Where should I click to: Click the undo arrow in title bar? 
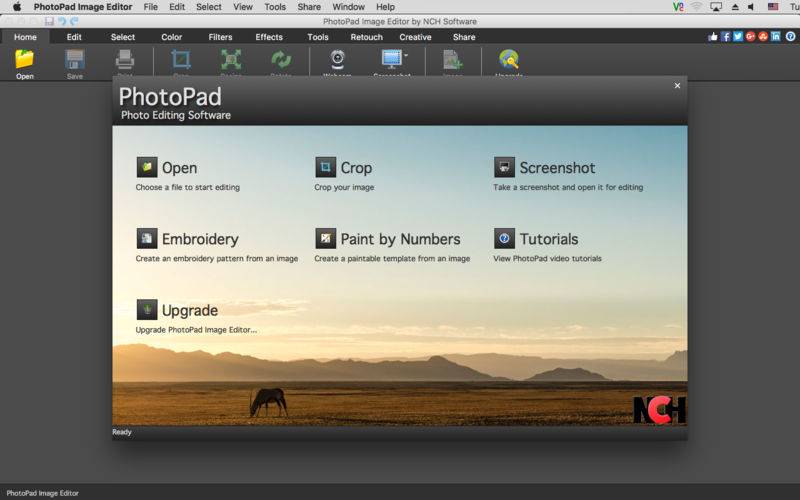[x=62, y=21]
